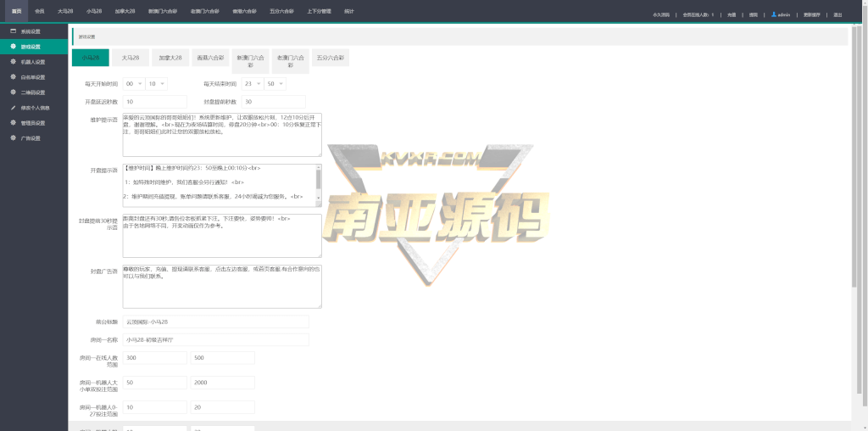Viewport: 868px width, 431px height.
Task: Click the gear icon beside 广告设置
Action: [14, 138]
